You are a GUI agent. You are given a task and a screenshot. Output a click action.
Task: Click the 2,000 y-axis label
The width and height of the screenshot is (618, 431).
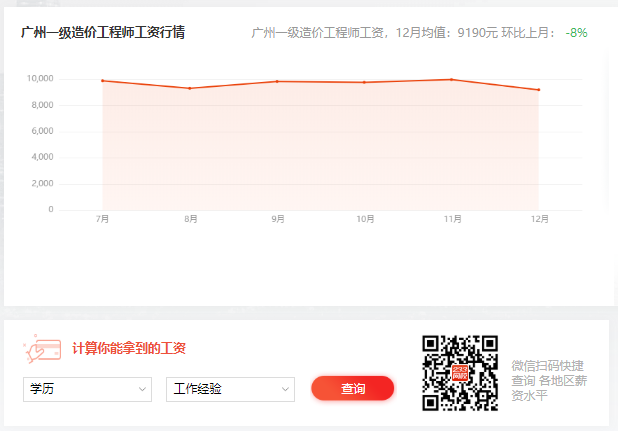click(42, 183)
